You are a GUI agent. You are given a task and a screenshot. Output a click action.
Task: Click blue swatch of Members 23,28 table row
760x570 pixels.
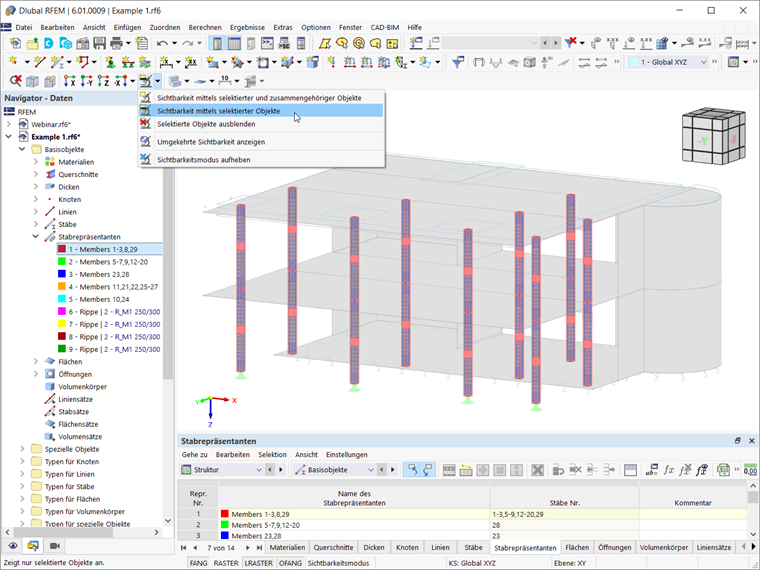224,536
